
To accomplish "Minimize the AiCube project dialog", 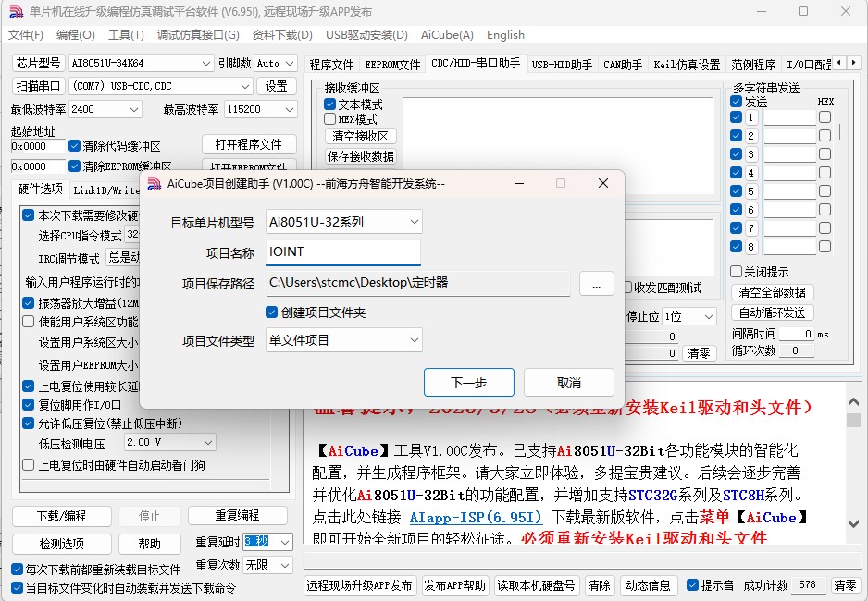I will (519, 183).
